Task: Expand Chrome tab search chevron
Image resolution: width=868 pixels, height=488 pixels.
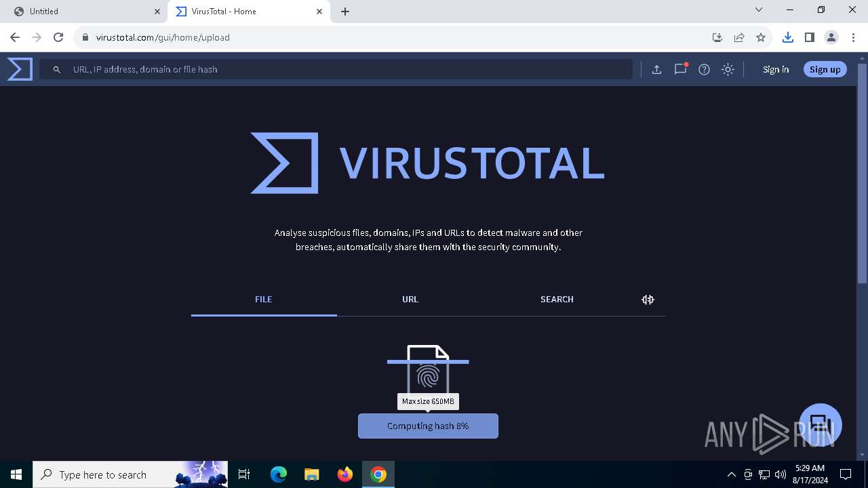Action: (x=759, y=9)
